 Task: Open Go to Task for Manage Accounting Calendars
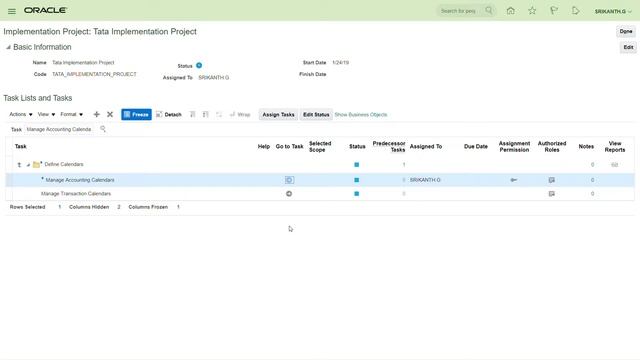(289, 180)
